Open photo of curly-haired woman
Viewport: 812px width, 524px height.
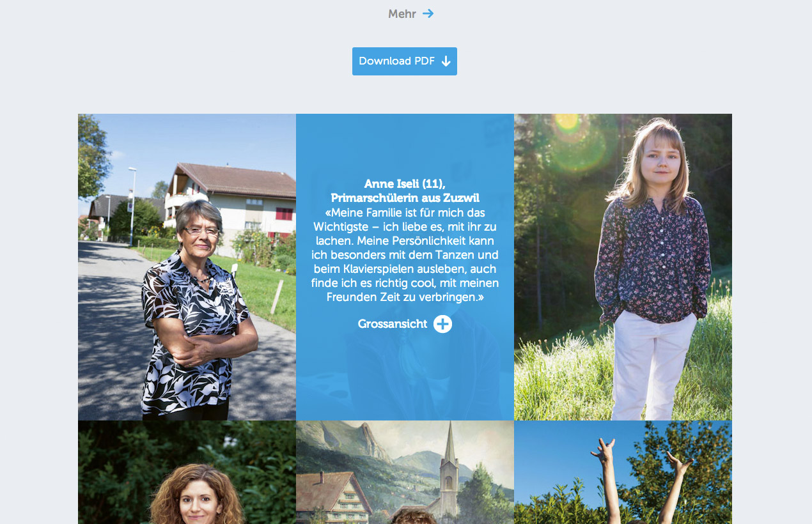[x=187, y=472]
